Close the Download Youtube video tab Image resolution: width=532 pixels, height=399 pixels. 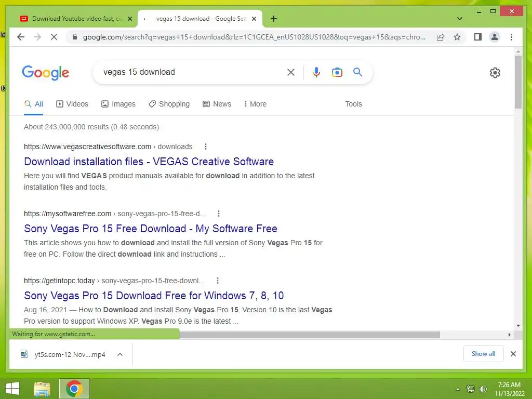pyautogui.click(x=129, y=19)
